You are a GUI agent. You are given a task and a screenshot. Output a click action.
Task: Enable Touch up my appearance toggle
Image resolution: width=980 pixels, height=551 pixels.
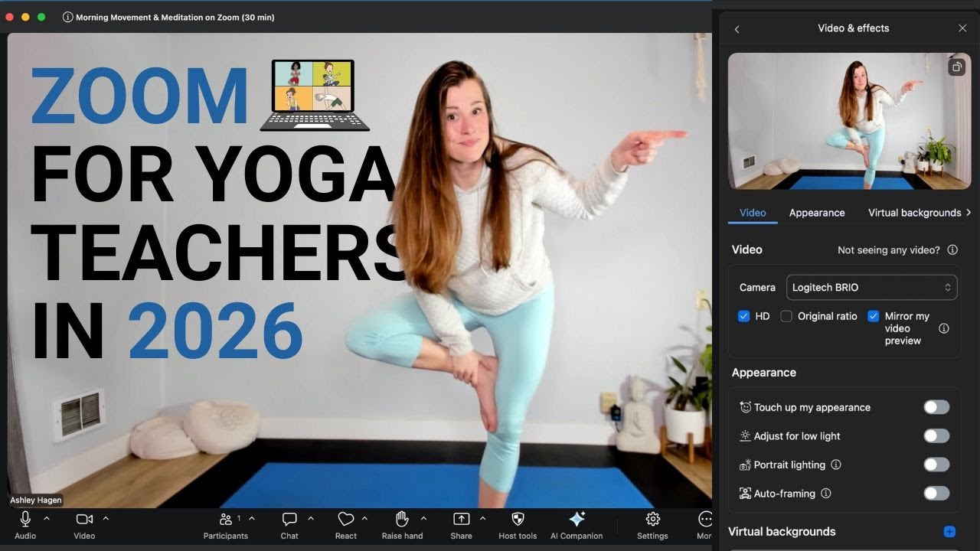pyautogui.click(x=936, y=407)
